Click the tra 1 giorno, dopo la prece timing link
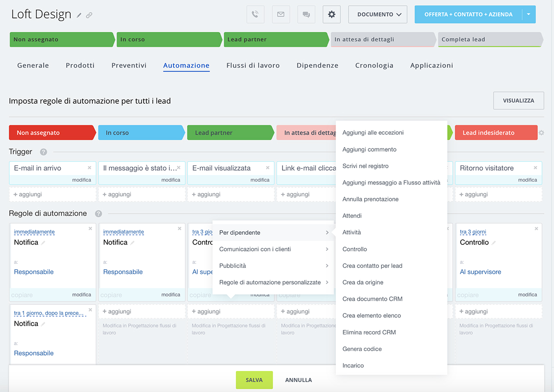Viewport: 554px width, 392px height. click(50, 313)
